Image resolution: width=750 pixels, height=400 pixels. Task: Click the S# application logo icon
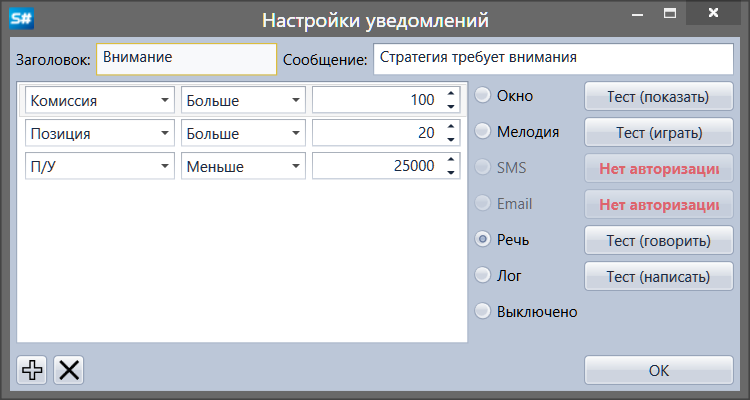(22, 19)
